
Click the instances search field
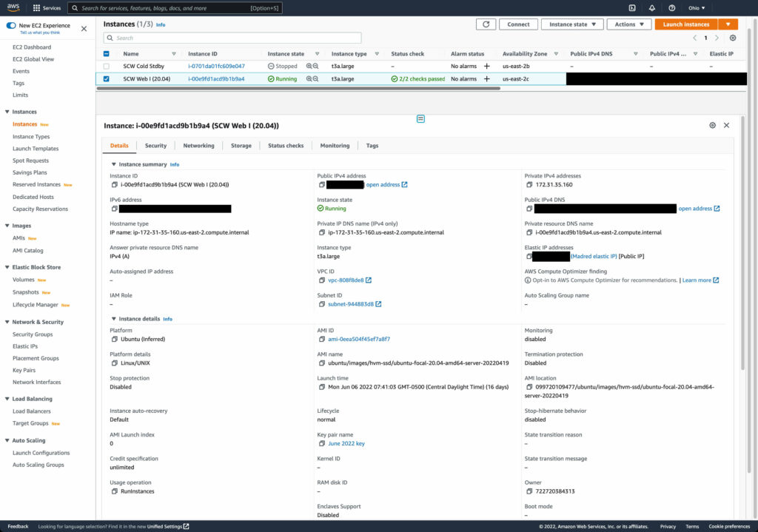(x=232, y=38)
